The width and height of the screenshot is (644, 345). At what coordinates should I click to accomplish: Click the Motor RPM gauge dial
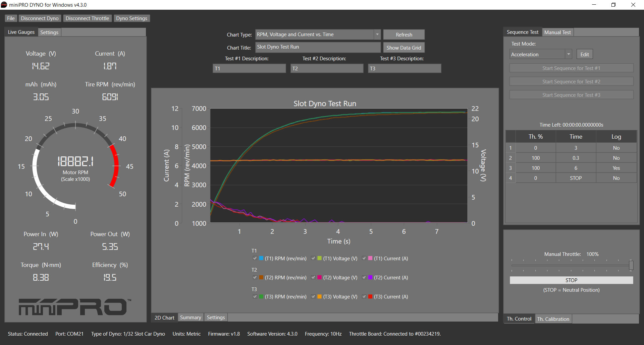75,166
